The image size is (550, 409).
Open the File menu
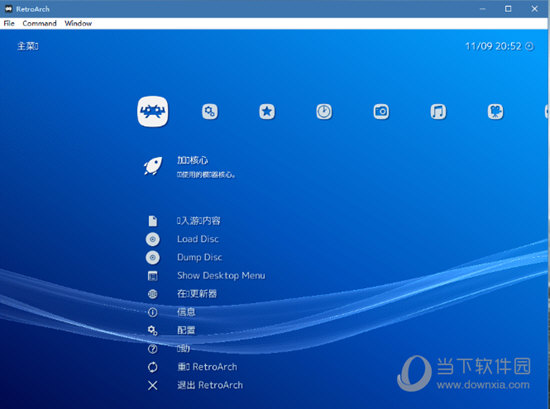point(9,24)
